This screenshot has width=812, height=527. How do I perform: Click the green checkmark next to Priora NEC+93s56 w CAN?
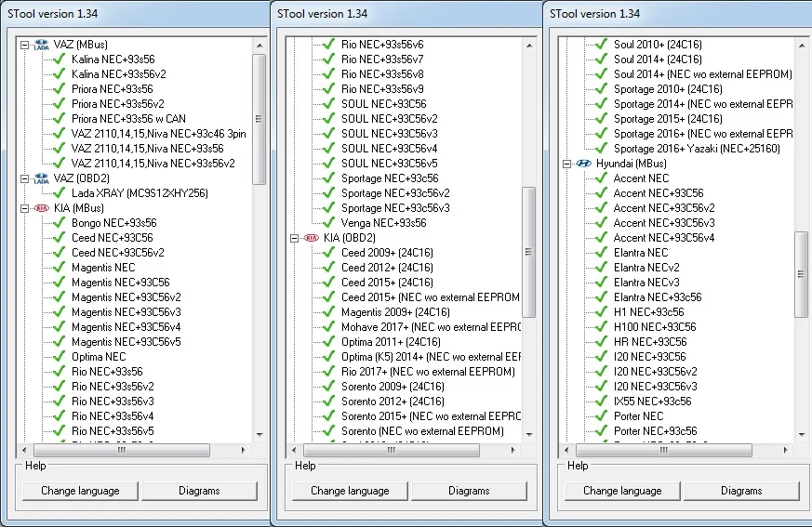pos(59,119)
